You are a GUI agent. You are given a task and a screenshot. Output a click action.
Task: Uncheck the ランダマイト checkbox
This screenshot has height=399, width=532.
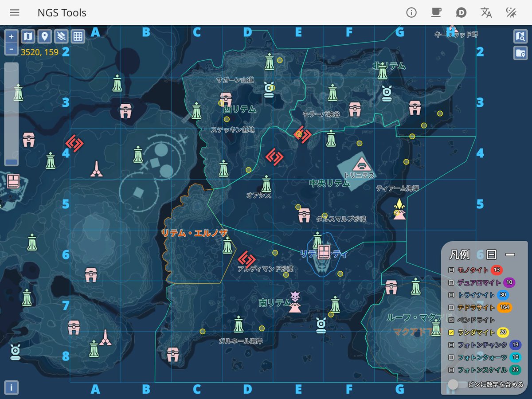pyautogui.click(x=451, y=332)
